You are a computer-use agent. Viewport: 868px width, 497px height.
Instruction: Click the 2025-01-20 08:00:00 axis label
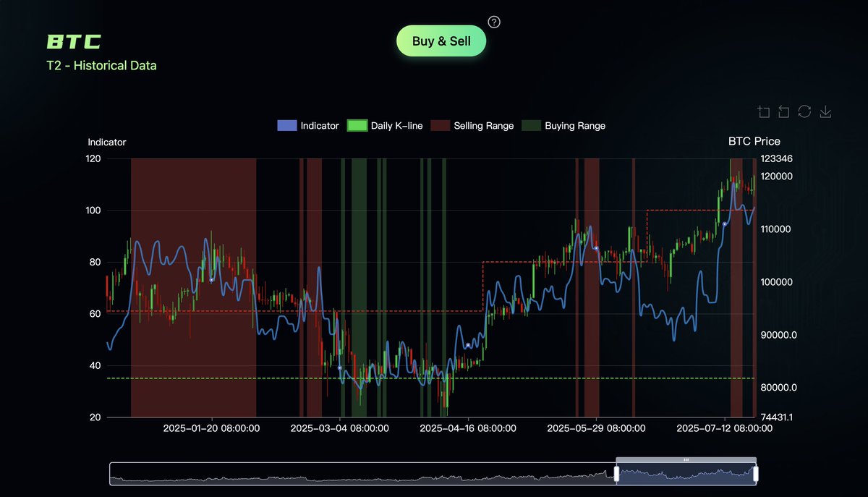coord(211,428)
